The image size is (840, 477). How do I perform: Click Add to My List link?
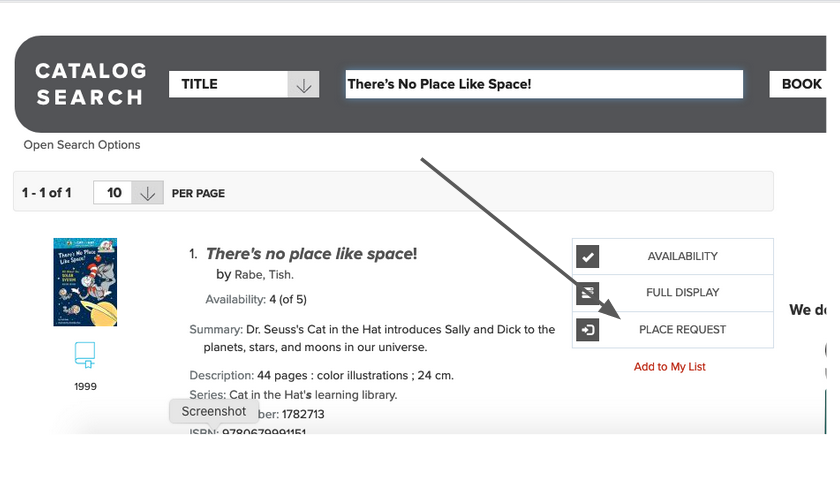click(x=670, y=367)
